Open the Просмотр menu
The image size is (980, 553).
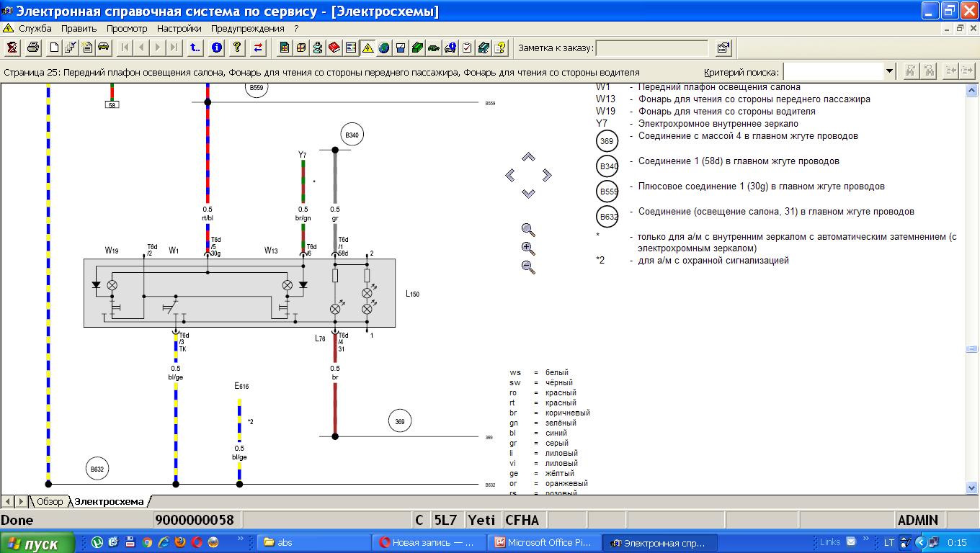coord(127,29)
